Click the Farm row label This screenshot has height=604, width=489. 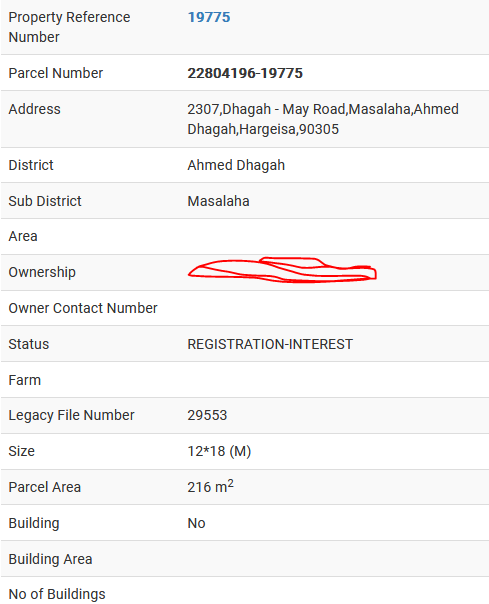[x=25, y=380]
